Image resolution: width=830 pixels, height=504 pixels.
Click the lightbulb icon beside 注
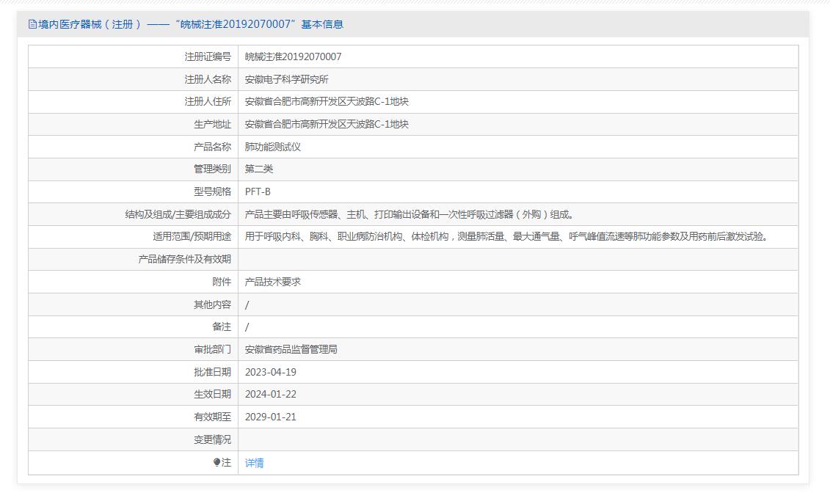[x=216, y=462]
